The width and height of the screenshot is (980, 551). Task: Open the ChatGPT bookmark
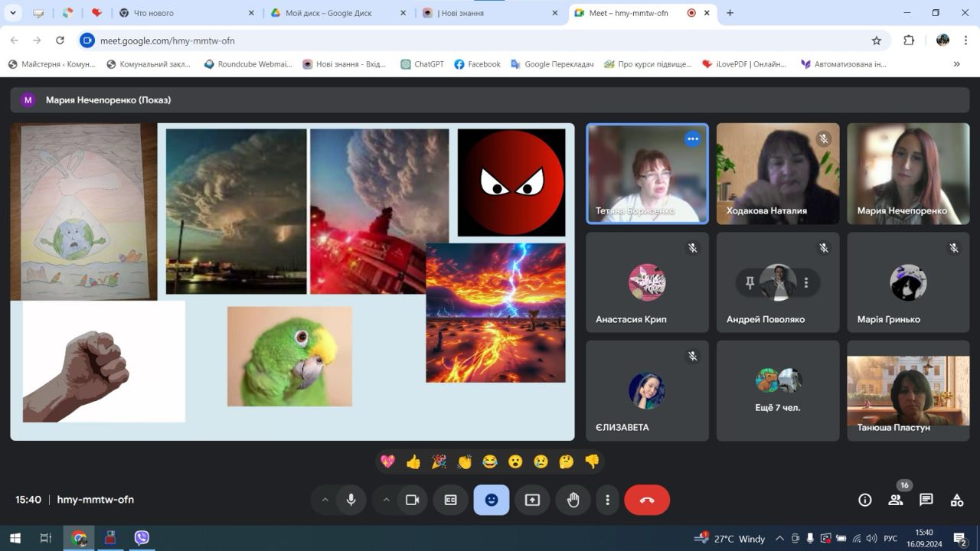[x=422, y=64]
